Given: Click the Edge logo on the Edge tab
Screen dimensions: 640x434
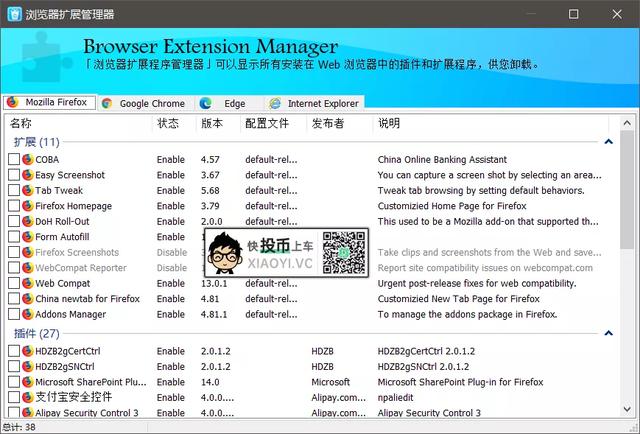Looking at the screenshot, I should click(x=205, y=103).
